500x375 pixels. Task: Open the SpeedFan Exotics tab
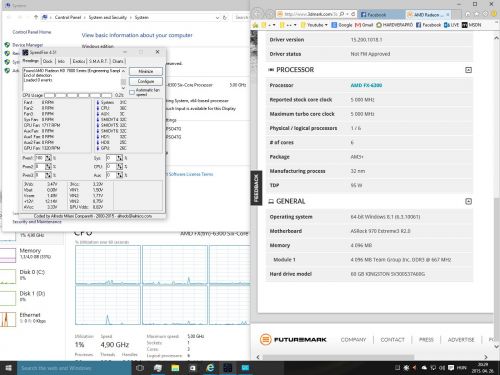point(79,61)
